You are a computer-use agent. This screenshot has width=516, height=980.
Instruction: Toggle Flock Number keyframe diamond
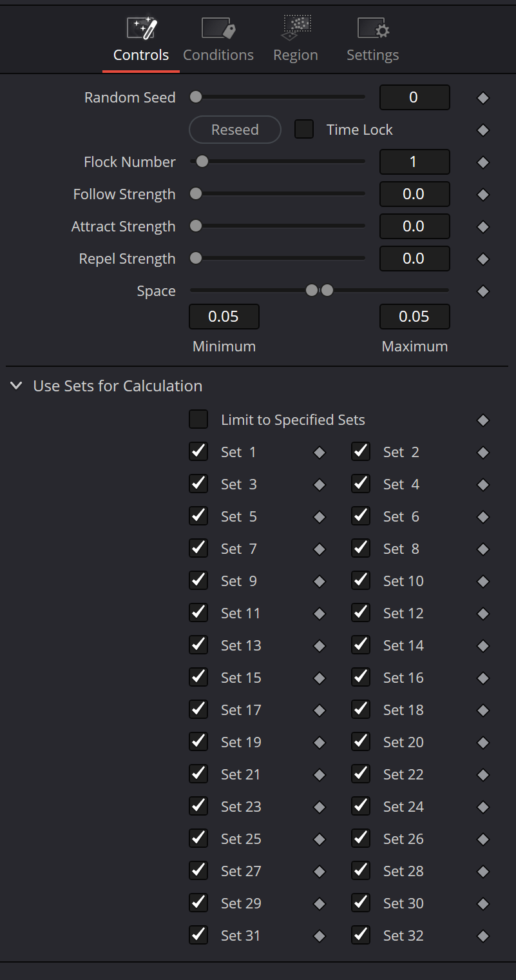click(483, 162)
